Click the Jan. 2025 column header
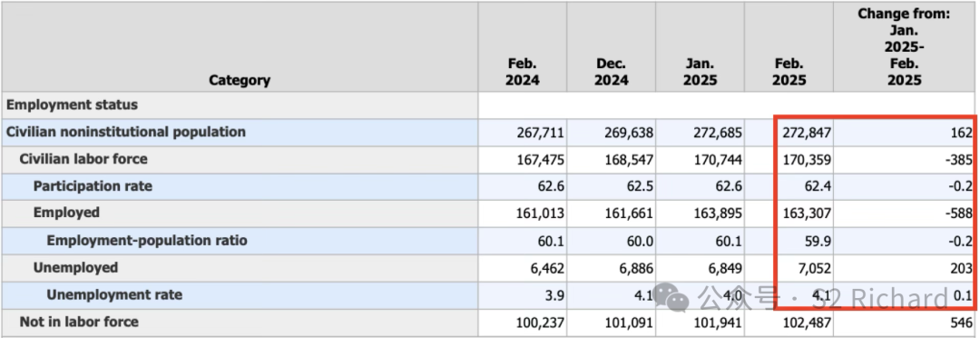The height and width of the screenshot is (338, 980). click(x=700, y=72)
